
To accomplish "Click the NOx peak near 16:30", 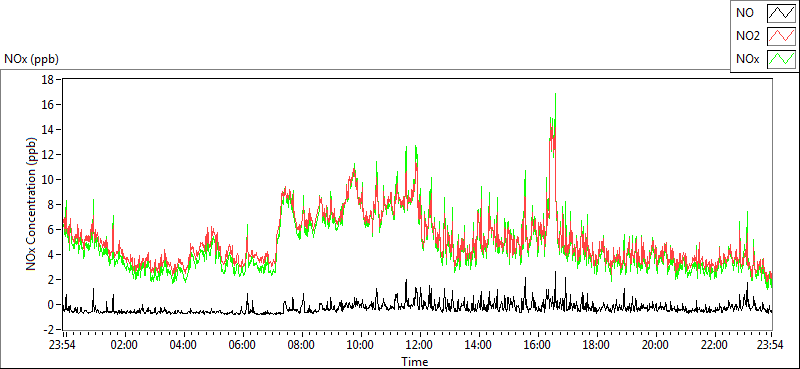I will pyautogui.click(x=555, y=95).
